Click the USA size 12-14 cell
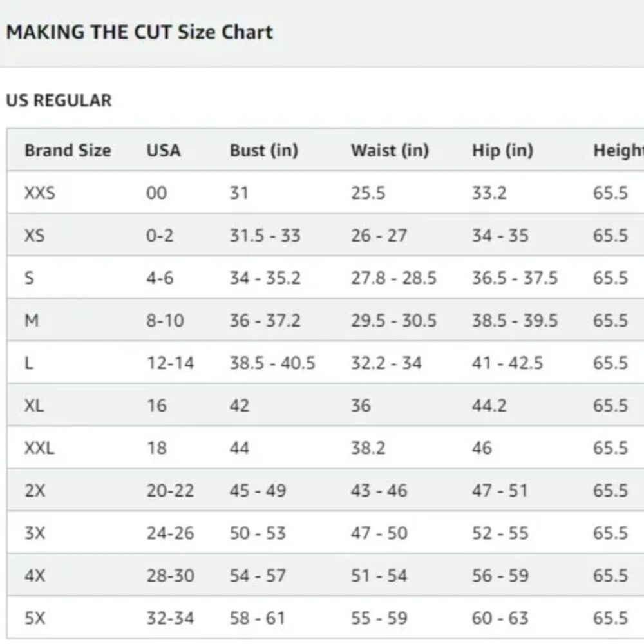 (170, 363)
